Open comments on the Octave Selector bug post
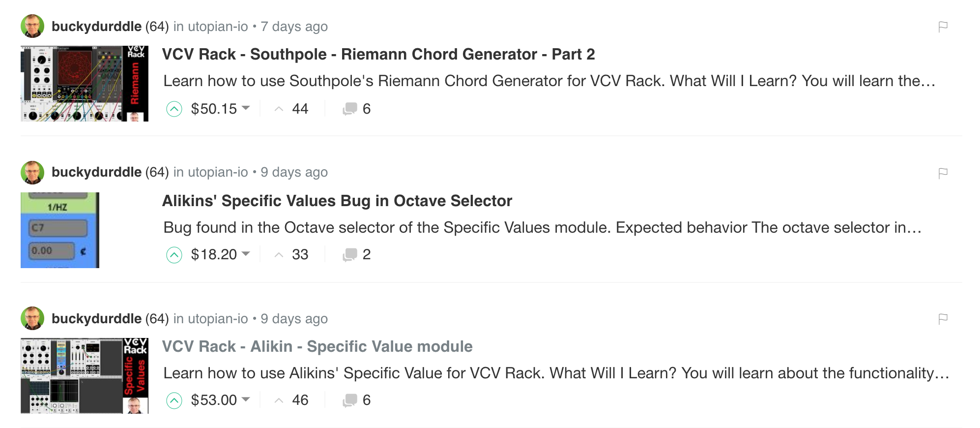 [356, 255]
